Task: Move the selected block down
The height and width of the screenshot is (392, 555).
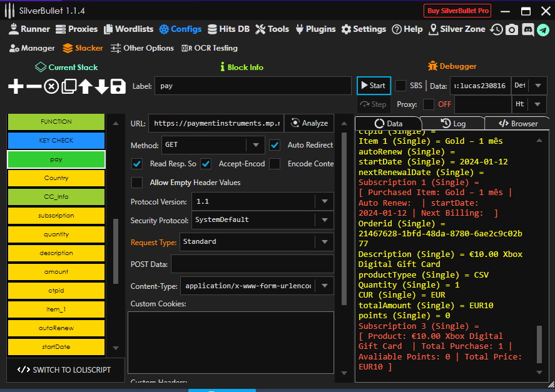Action: pyautogui.click(x=101, y=86)
